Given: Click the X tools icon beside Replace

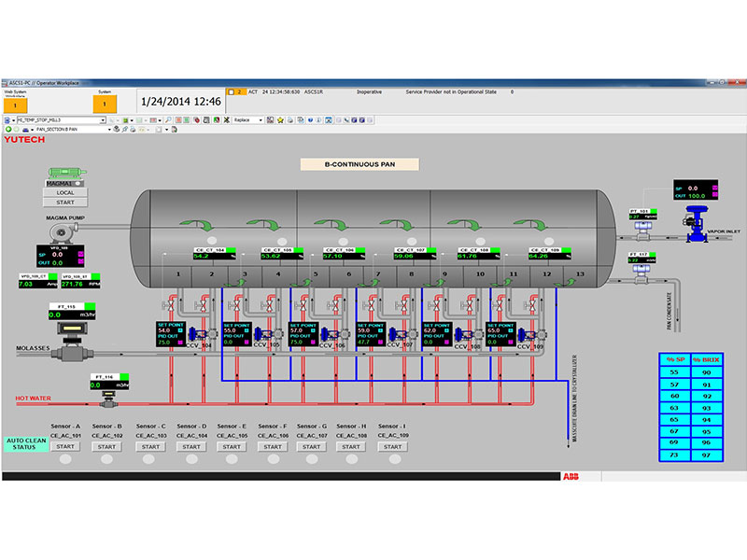Looking at the screenshot, I should [227, 120].
